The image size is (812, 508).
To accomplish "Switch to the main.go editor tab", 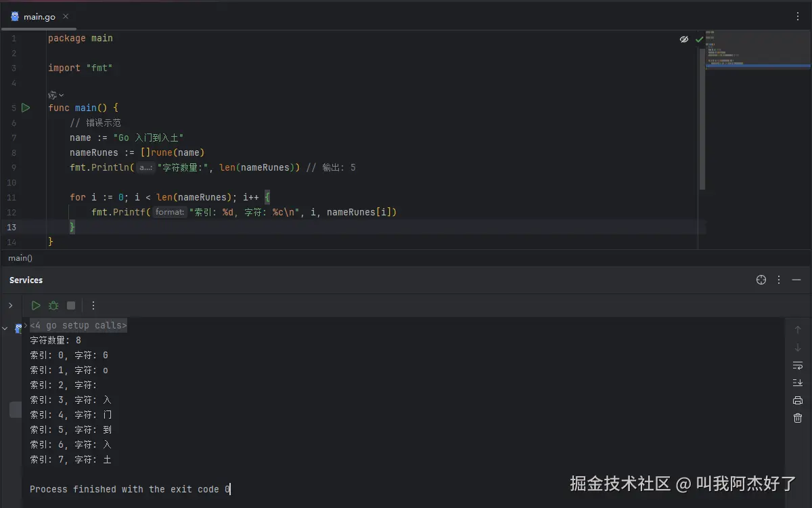I will tap(39, 17).
